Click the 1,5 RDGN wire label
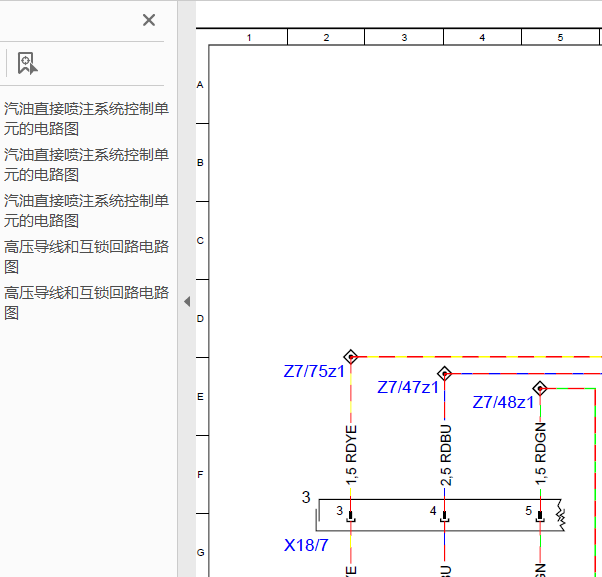 pyautogui.click(x=541, y=454)
